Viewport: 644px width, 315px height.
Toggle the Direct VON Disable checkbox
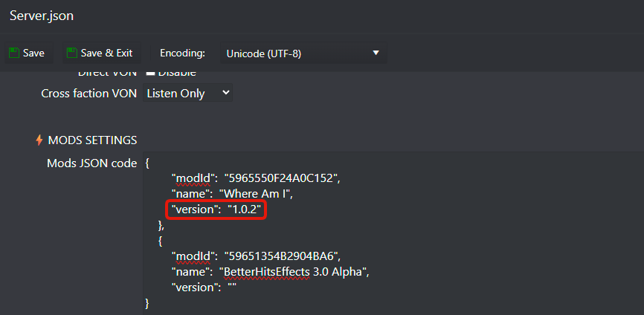(150, 74)
